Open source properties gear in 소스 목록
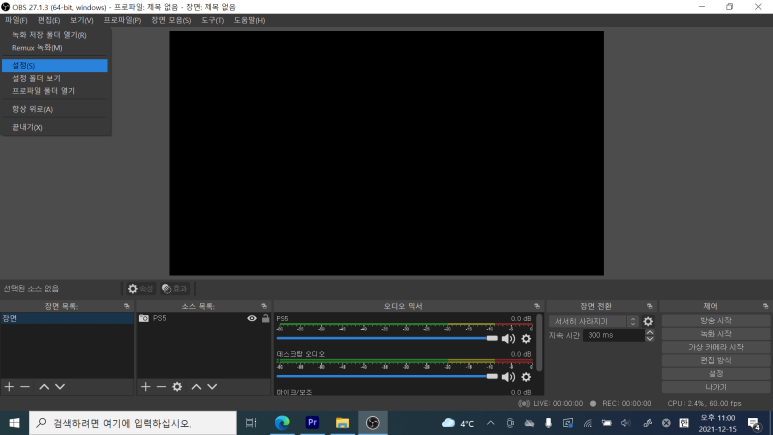The height and width of the screenshot is (435, 773). [x=177, y=387]
